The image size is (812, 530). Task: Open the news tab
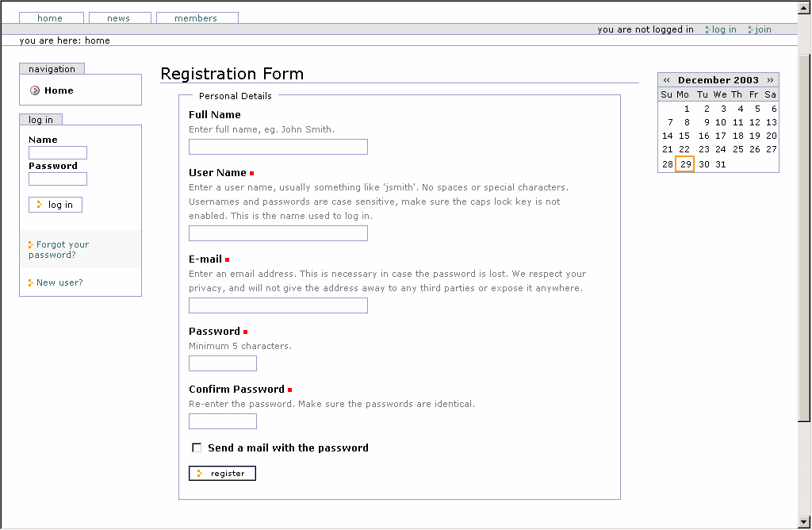coord(119,18)
